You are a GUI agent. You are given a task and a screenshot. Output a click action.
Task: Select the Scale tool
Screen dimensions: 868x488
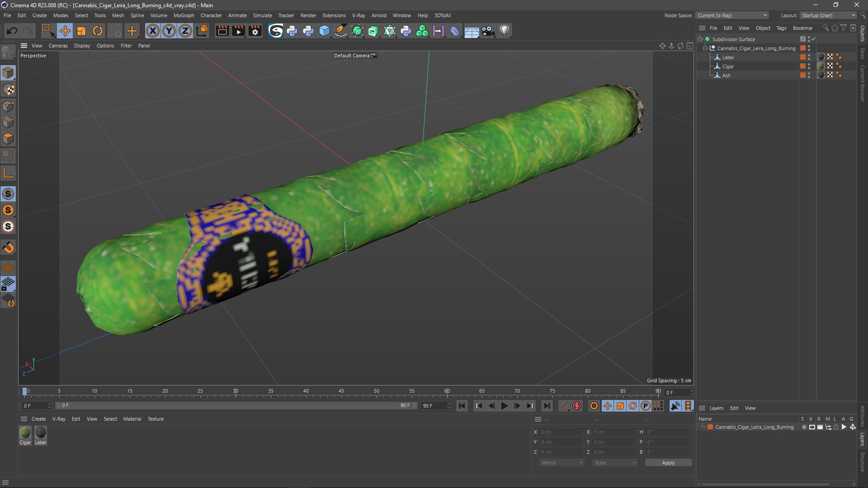pyautogui.click(x=81, y=31)
